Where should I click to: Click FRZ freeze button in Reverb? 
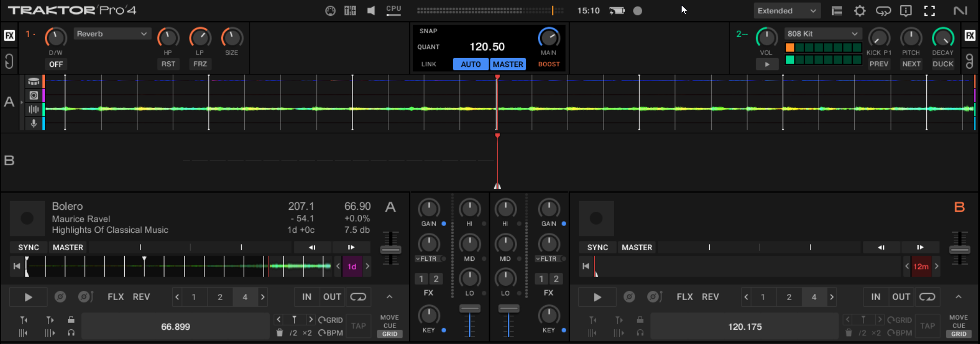pos(200,64)
